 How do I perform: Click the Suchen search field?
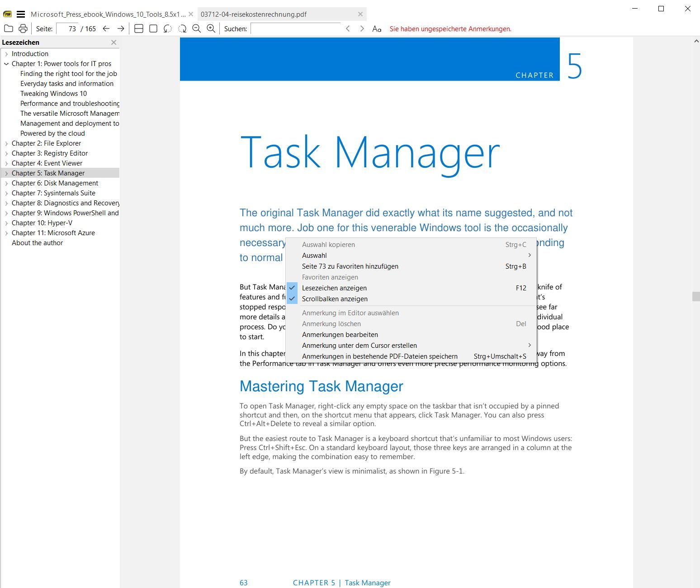(x=295, y=28)
